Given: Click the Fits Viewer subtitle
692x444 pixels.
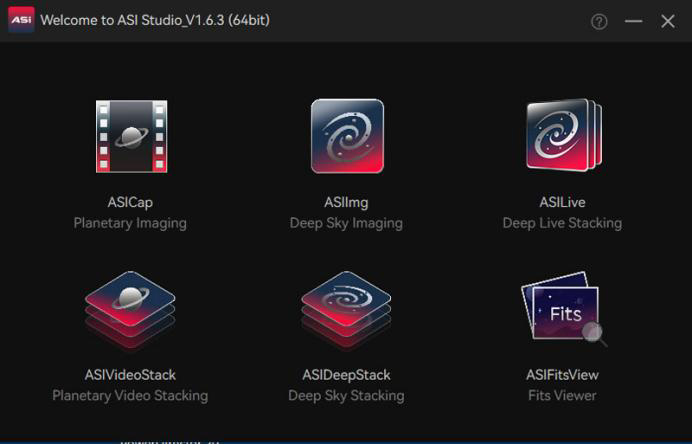Looking at the screenshot, I should (x=563, y=396).
